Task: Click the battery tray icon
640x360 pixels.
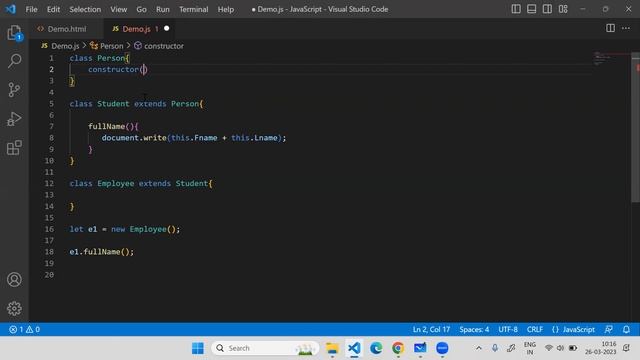Action: (573, 348)
